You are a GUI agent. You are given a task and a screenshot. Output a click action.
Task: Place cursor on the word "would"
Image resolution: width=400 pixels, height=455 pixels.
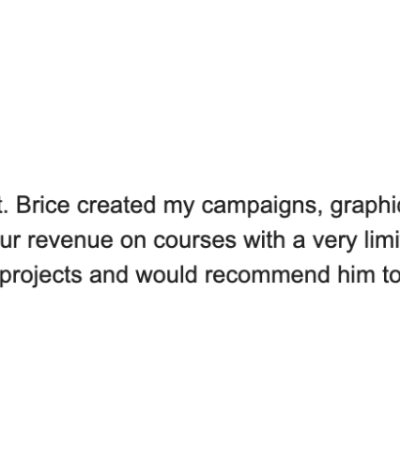click(167, 274)
